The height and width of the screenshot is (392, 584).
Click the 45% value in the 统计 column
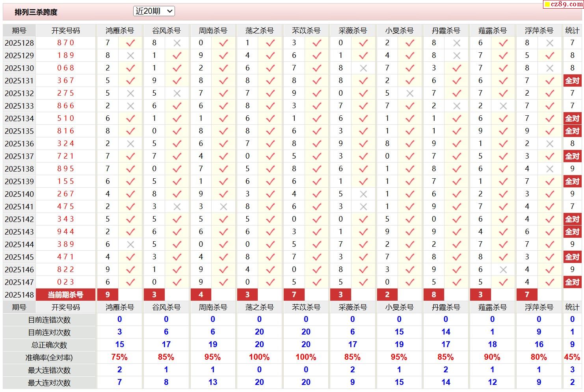(572, 357)
